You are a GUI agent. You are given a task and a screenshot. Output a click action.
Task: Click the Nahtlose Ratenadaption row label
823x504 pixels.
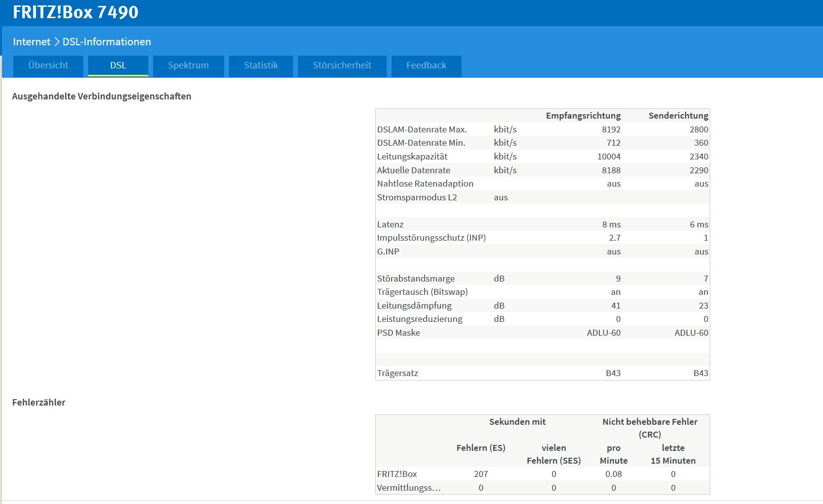tap(425, 184)
